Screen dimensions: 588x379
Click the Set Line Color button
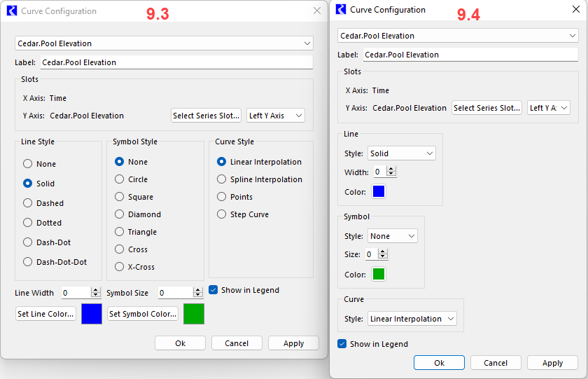click(x=45, y=314)
